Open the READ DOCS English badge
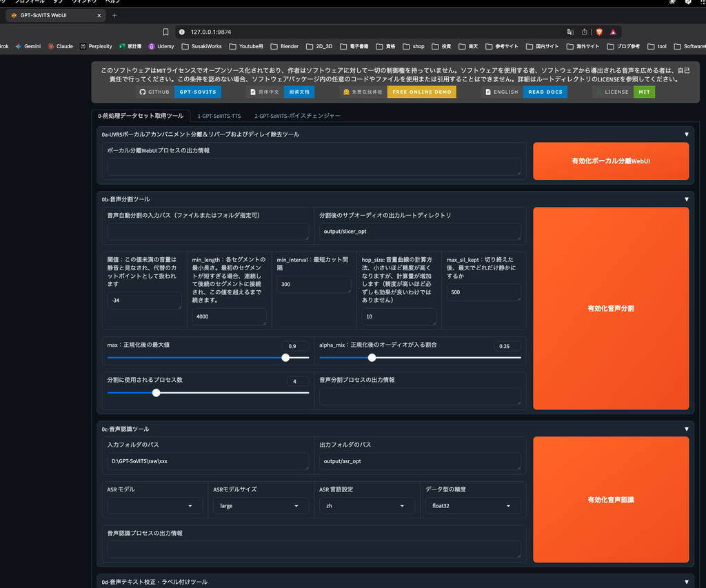This screenshot has width=706, height=588. (x=545, y=92)
